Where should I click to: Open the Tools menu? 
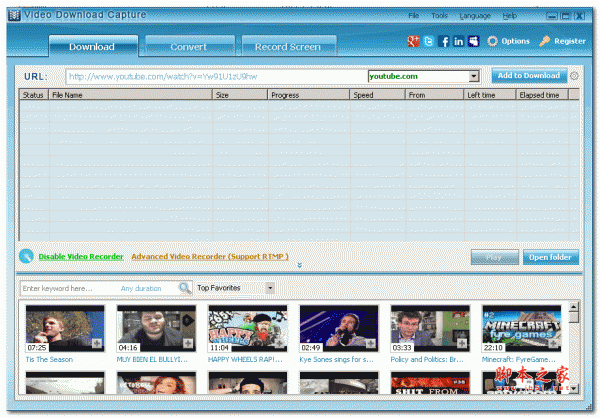point(439,16)
